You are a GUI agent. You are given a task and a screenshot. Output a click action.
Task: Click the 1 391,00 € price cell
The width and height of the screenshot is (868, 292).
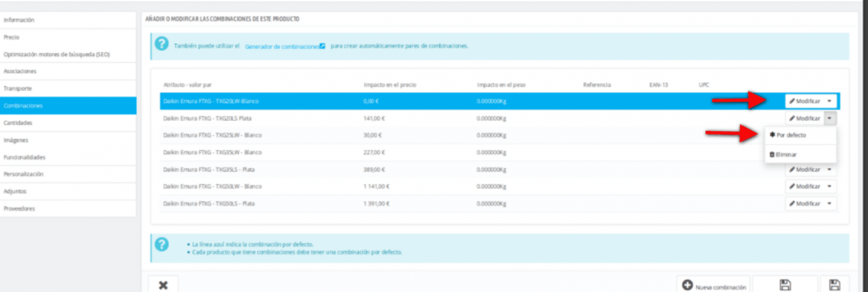coord(376,204)
